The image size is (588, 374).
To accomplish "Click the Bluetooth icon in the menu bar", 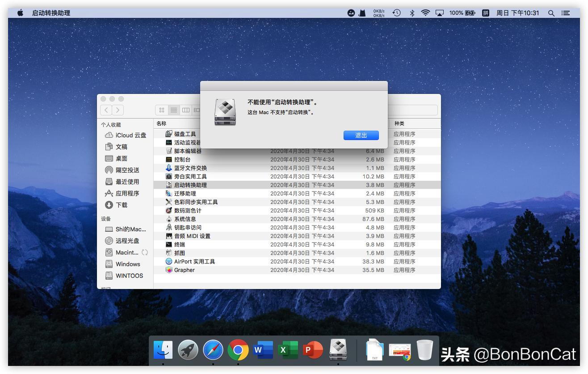I will [x=412, y=13].
